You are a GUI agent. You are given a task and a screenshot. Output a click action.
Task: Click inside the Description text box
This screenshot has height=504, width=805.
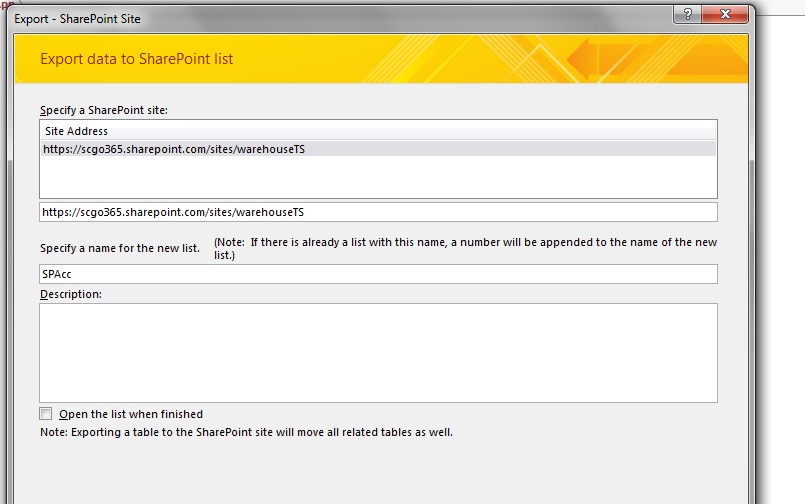pos(378,353)
